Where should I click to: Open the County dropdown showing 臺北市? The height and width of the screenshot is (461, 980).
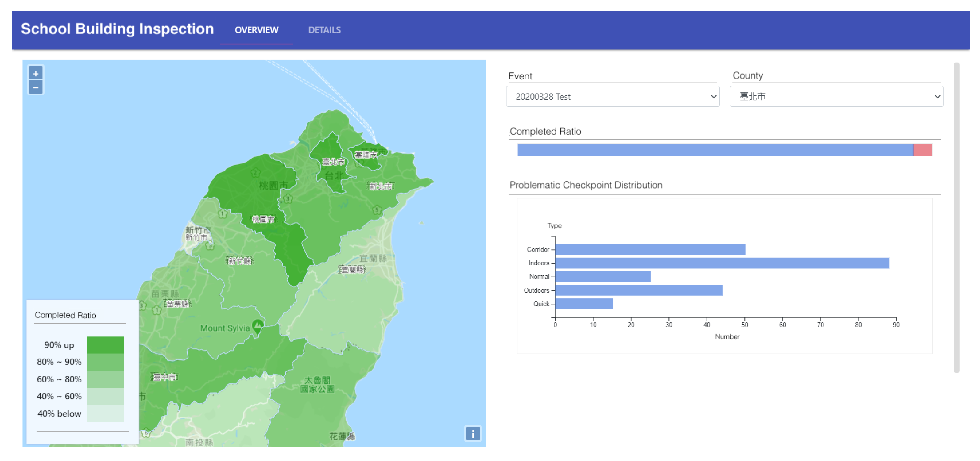836,97
